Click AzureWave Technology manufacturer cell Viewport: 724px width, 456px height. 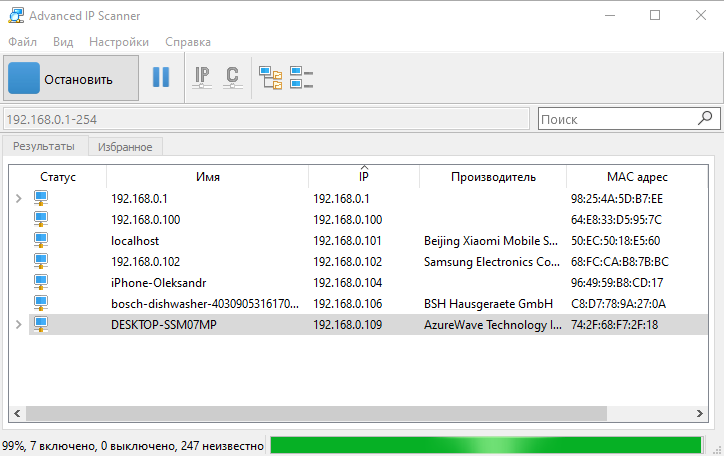[493, 324]
